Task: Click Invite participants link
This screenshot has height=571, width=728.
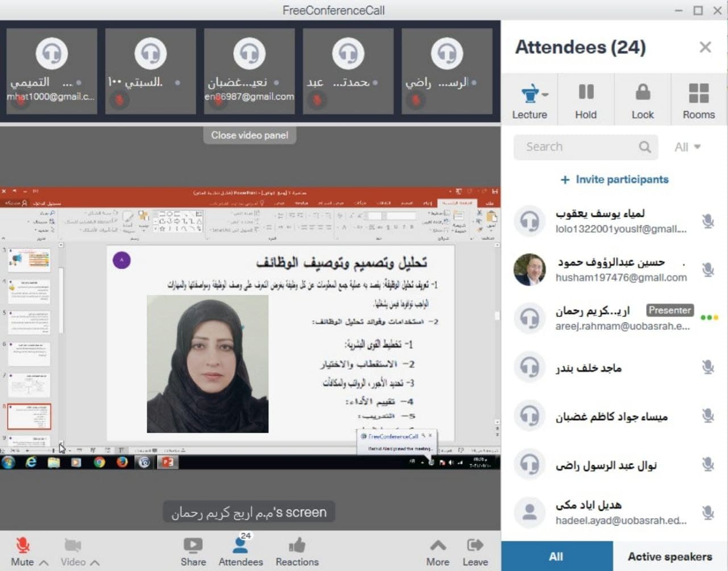Action: [614, 180]
